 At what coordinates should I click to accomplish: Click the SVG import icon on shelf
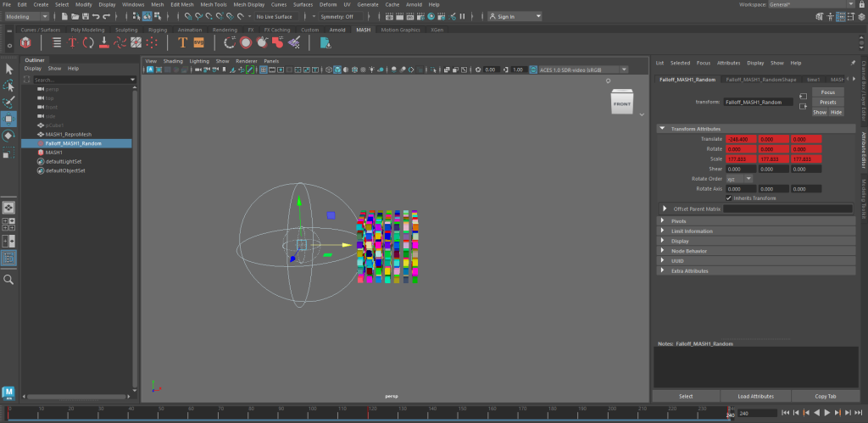(198, 42)
